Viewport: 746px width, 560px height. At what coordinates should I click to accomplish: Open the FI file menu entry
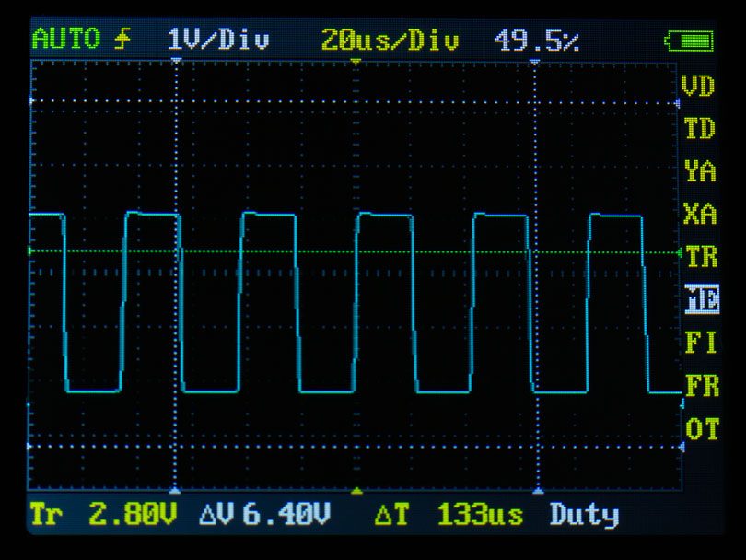[x=700, y=343]
